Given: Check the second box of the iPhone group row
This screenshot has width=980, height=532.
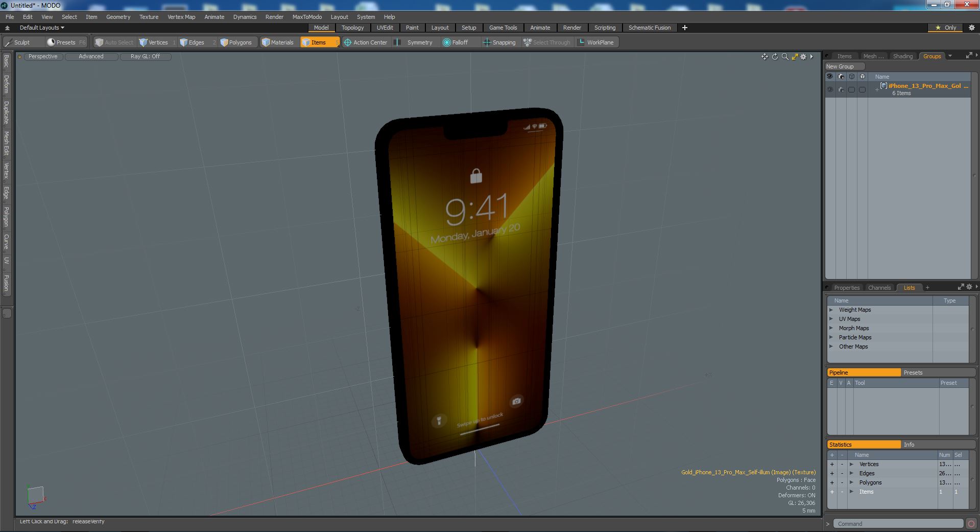Looking at the screenshot, I should (862, 89).
